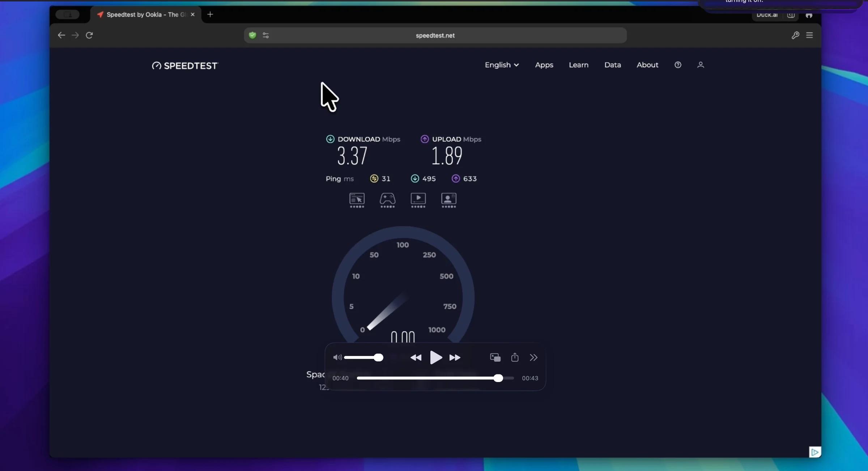The height and width of the screenshot is (471, 868).
Task: Click the total duration 00:43
Action: pyautogui.click(x=530, y=378)
